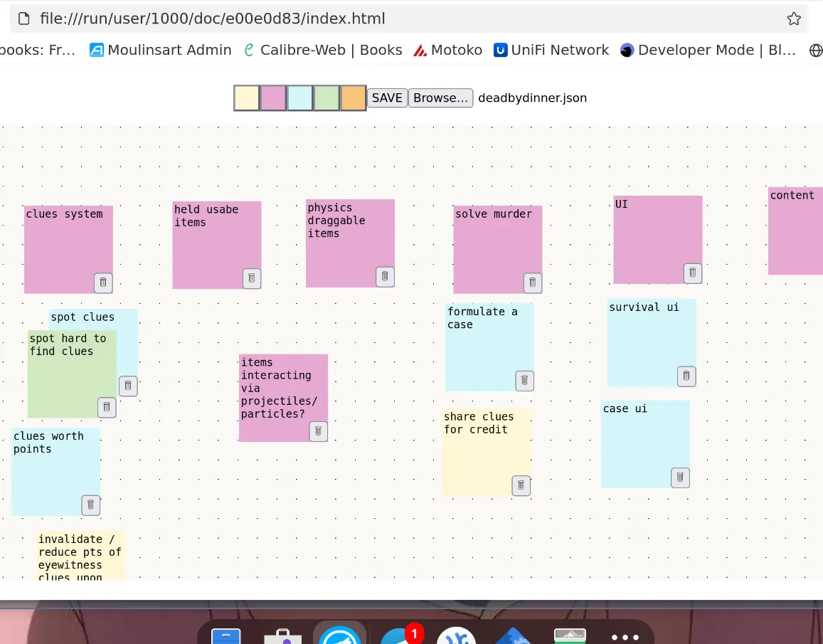Pick the pink color swatch

[x=273, y=98]
